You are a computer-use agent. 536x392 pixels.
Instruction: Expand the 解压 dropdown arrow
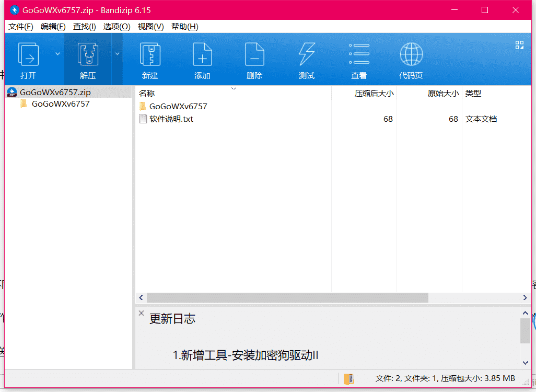117,54
